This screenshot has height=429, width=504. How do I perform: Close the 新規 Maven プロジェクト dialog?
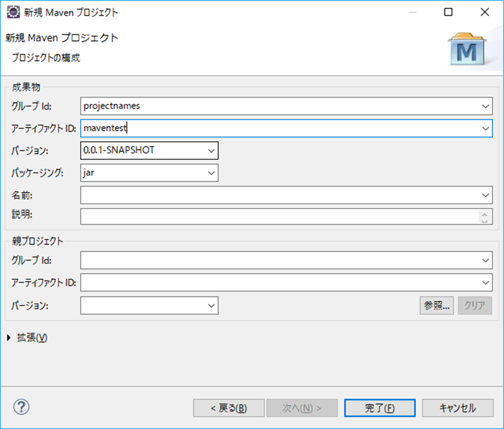(485, 12)
